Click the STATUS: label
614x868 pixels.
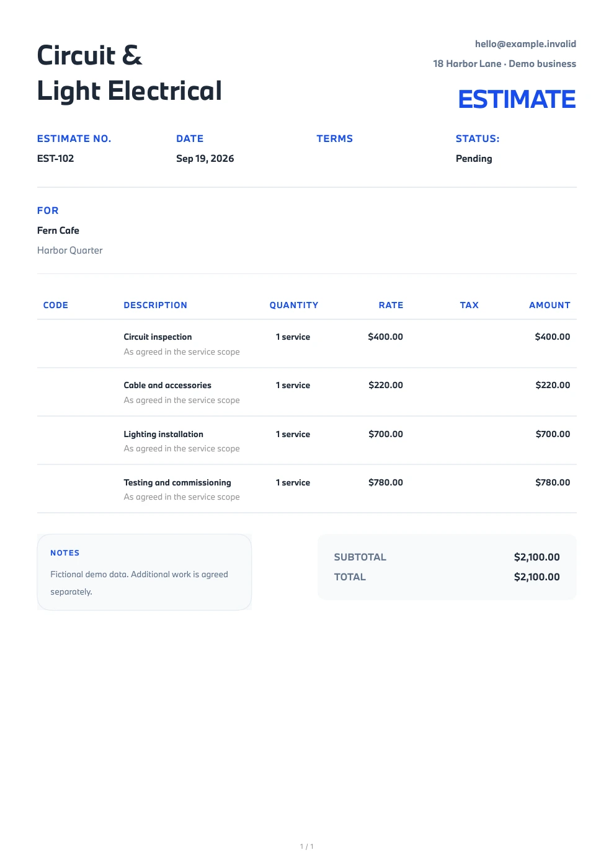(478, 139)
